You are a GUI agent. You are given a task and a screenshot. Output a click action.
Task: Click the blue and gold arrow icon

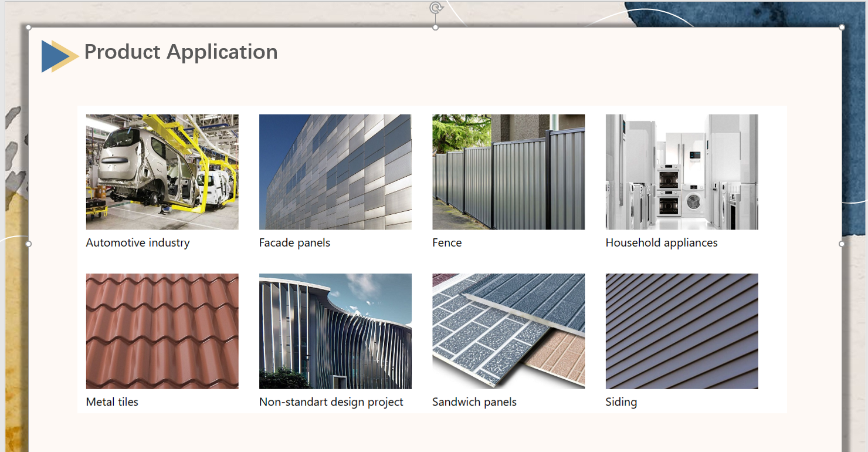[x=59, y=56]
